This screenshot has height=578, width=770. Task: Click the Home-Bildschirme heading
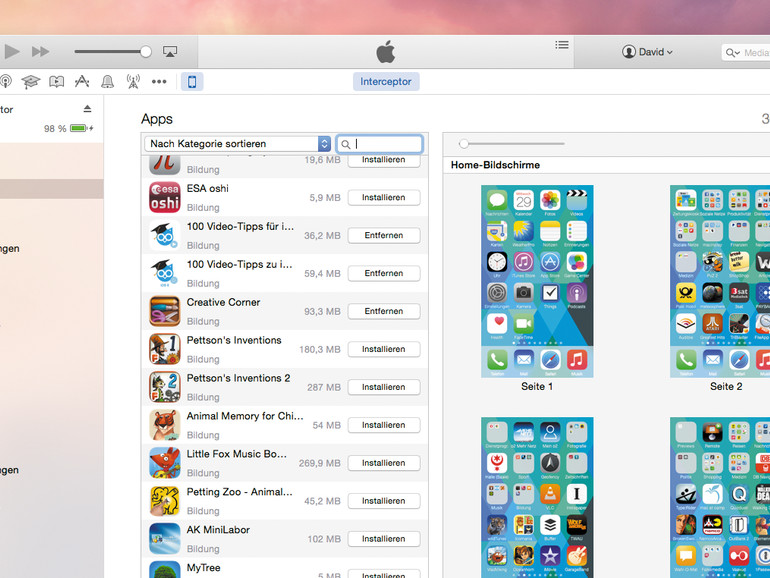[x=495, y=165]
